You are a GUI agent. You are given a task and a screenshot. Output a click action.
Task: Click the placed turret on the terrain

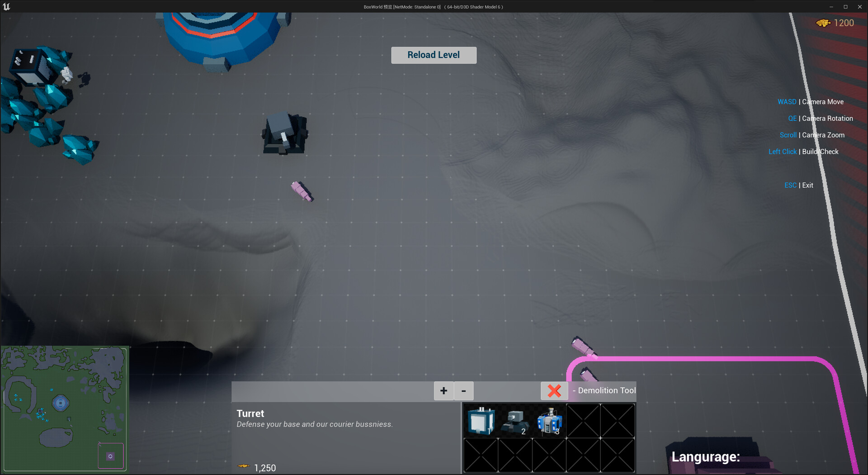pos(284,133)
